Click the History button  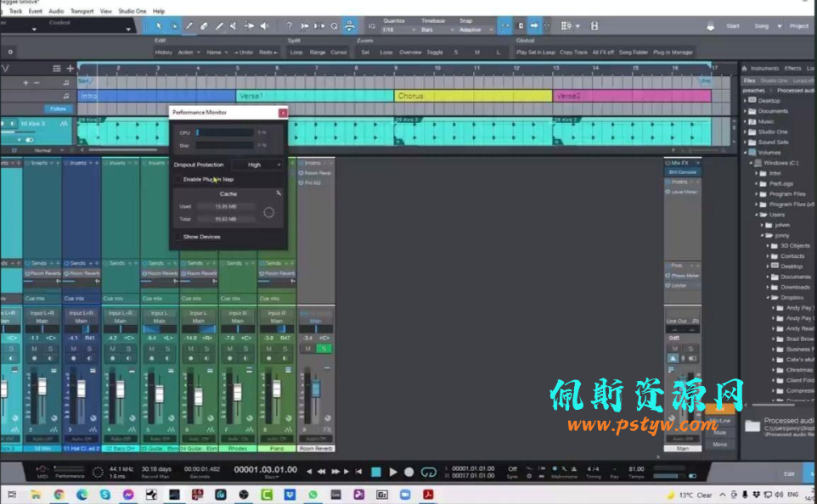[163, 52]
